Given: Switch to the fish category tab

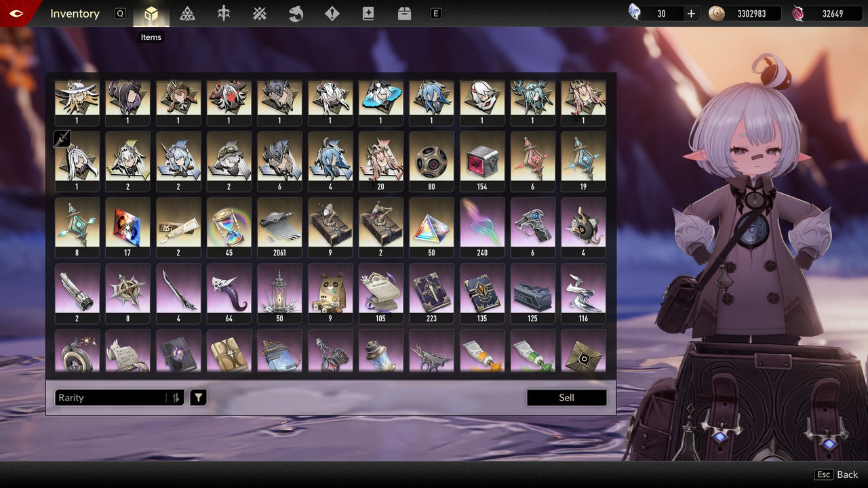Looking at the screenshot, I should click(x=296, y=14).
